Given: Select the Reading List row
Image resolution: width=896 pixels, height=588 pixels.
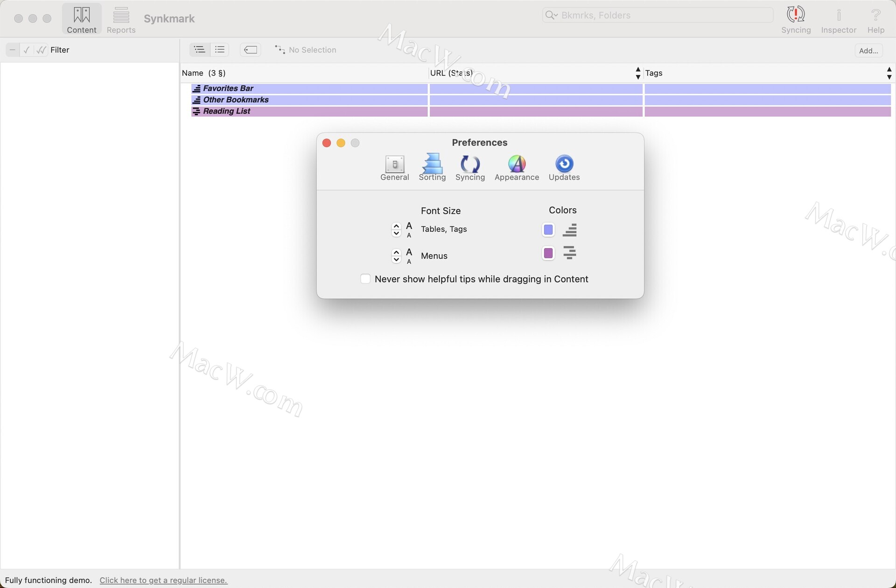Looking at the screenshot, I should 541,111.
